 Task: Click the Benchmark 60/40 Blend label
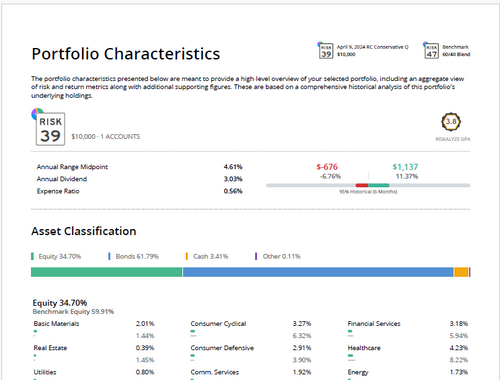pyautogui.click(x=456, y=51)
